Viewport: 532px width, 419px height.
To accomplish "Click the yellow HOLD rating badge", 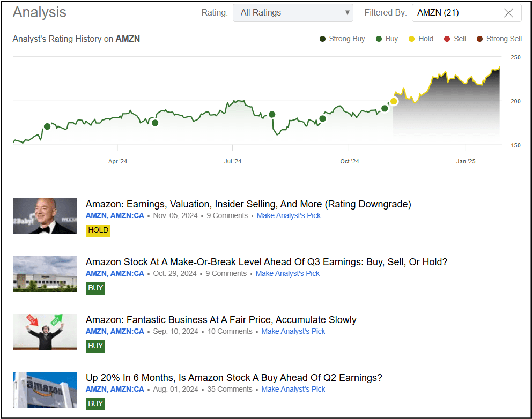I will 98,230.
